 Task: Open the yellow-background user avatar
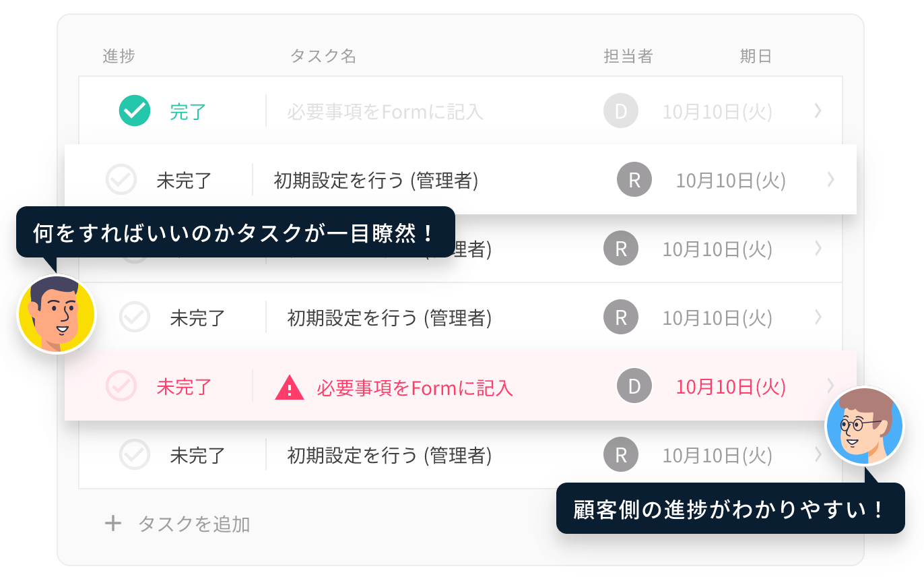pos(57,314)
